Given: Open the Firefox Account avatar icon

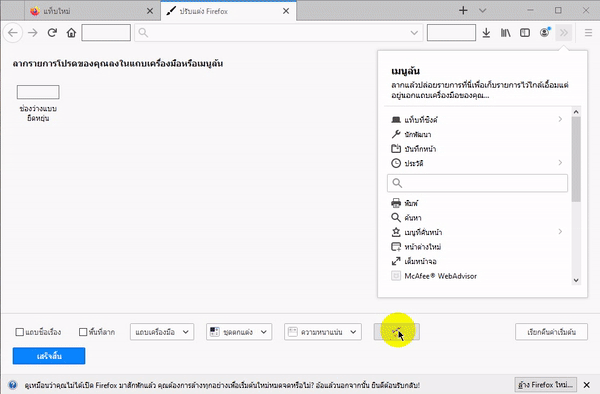Looking at the screenshot, I should coord(545,33).
